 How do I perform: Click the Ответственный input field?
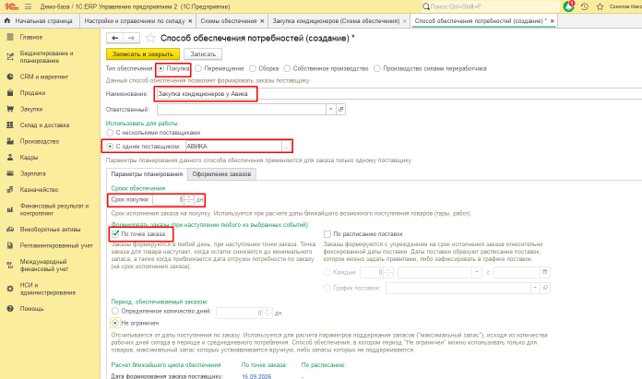(242, 109)
